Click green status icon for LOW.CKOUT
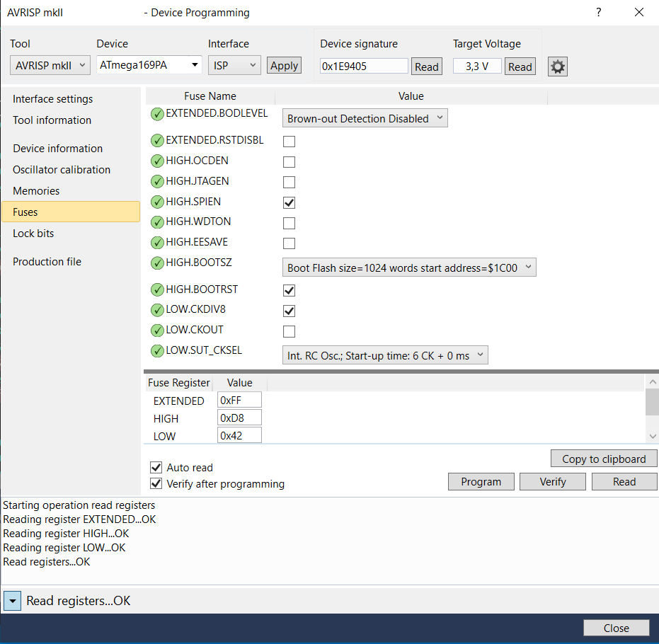659x644 pixels. tap(157, 330)
